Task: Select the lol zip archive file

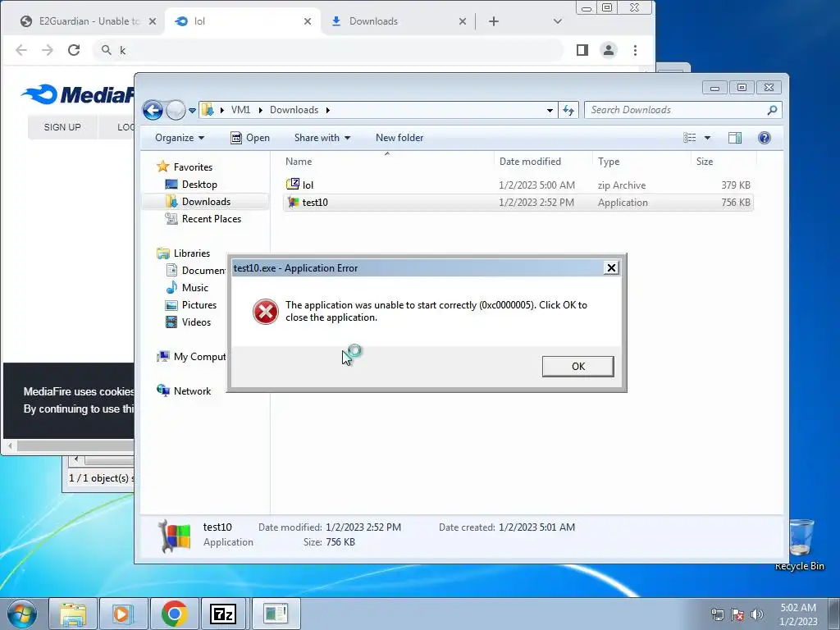Action: click(518, 185)
